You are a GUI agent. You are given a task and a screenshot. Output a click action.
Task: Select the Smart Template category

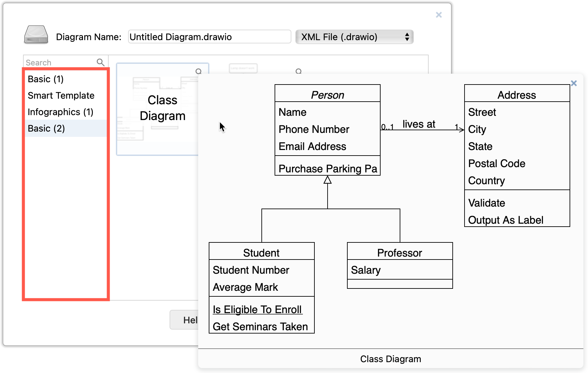coord(61,95)
